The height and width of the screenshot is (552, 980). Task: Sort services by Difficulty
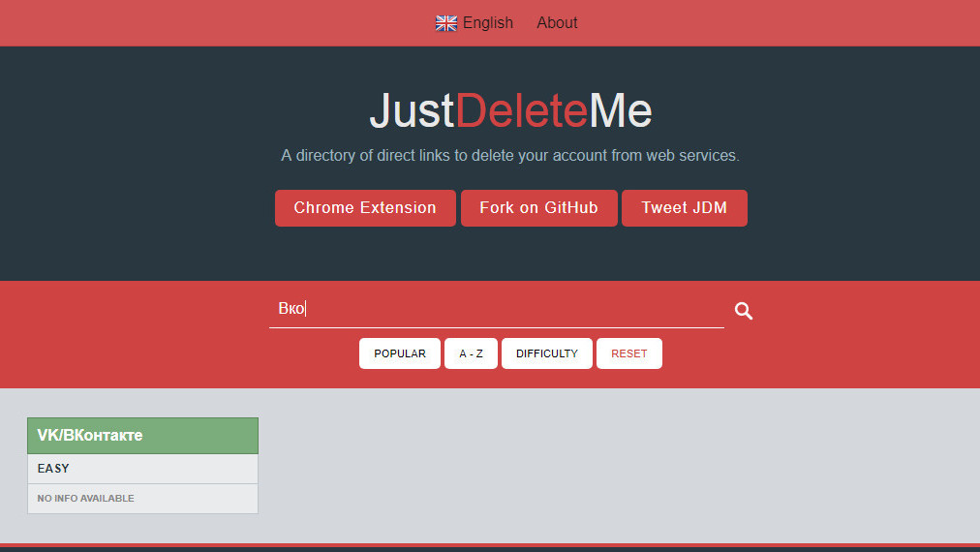click(547, 353)
